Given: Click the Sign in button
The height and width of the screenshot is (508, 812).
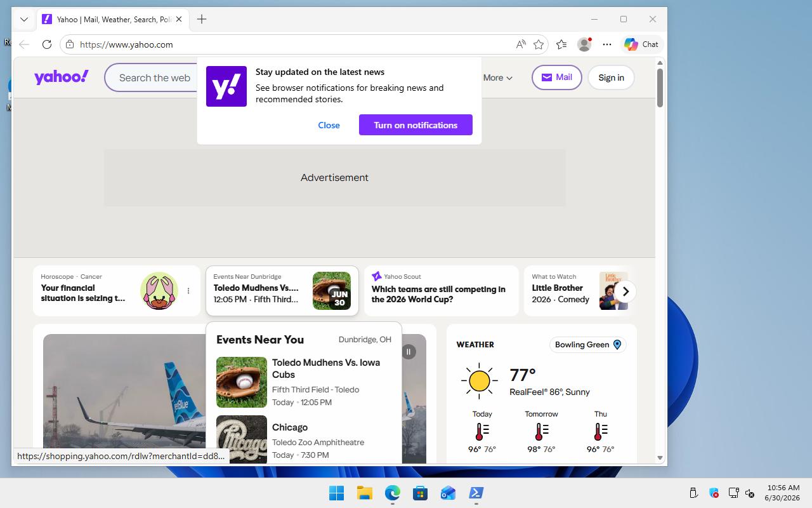Looking at the screenshot, I should [611, 77].
